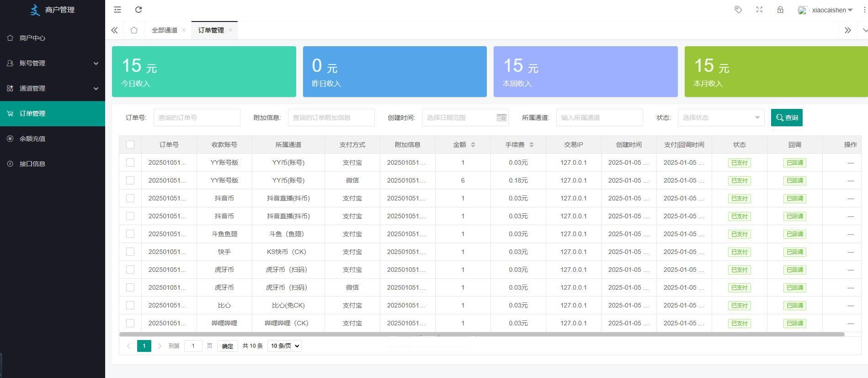
Task: Switch to the 全部通道 tab
Action: (165, 30)
